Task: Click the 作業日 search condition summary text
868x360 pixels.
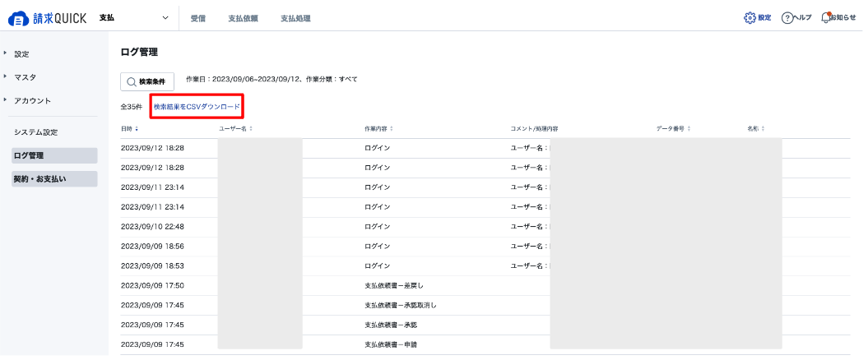Action: 272,79
